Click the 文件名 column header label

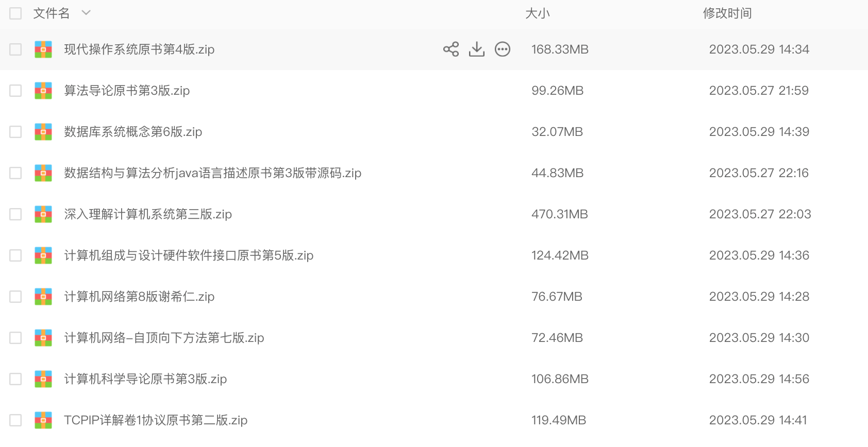tap(51, 13)
